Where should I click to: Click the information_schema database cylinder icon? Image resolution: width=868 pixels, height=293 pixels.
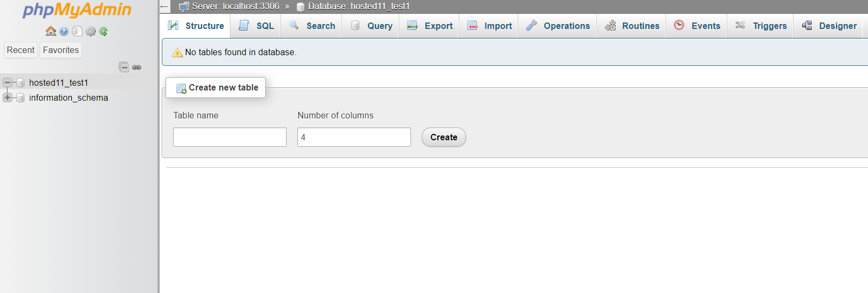[x=20, y=97]
